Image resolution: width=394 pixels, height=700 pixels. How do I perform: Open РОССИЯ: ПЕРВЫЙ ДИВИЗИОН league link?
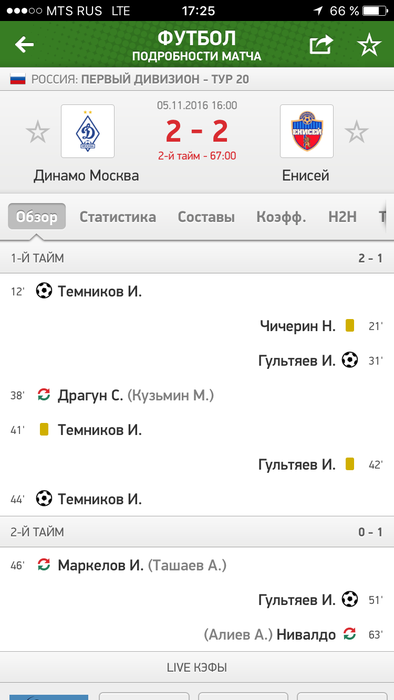click(140, 80)
